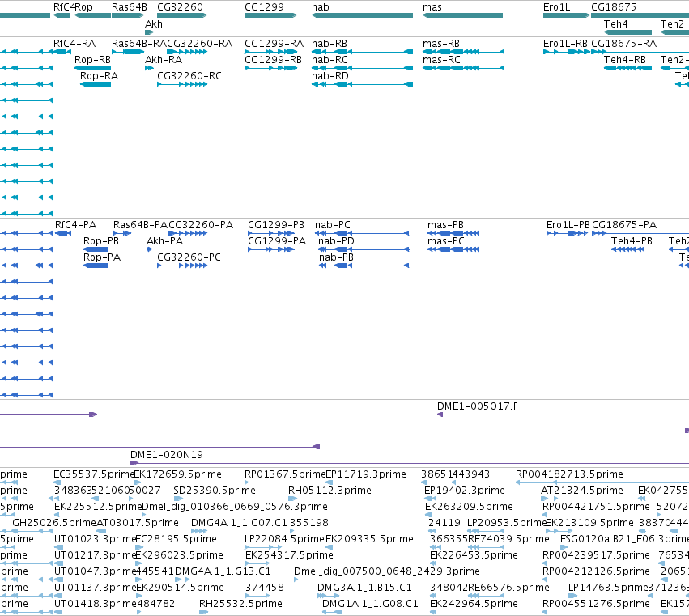Click transcript label CG32260-RA
This screenshot has width=689, height=616.
coord(199,44)
